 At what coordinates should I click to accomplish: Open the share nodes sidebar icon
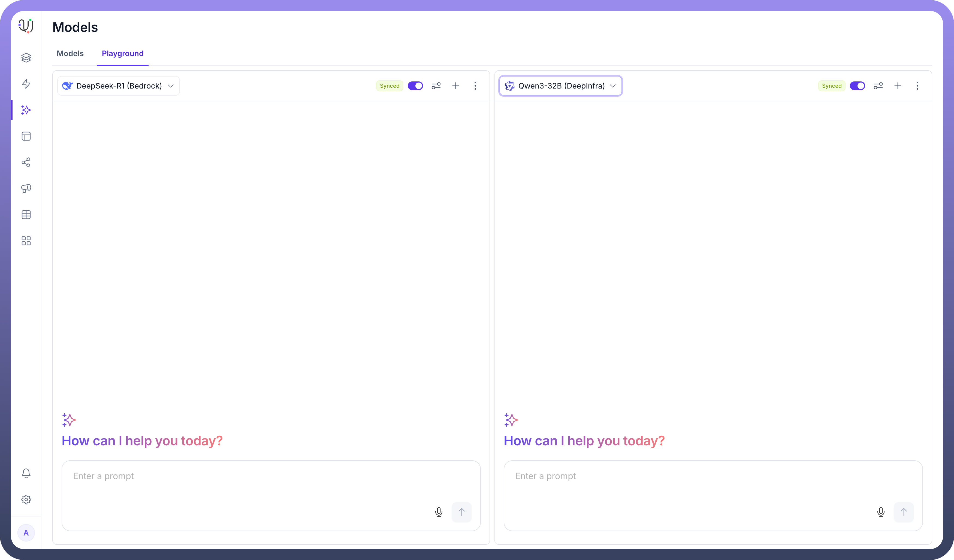point(26,162)
